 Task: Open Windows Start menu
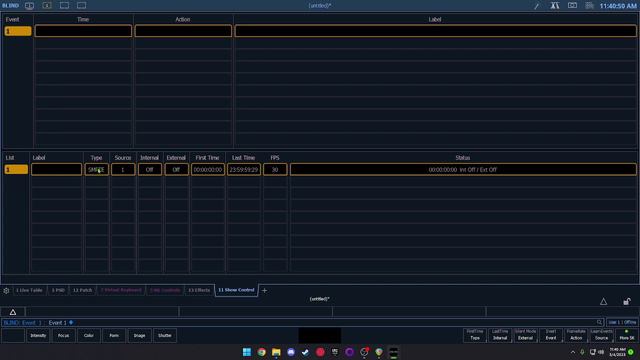pyautogui.click(x=247, y=352)
